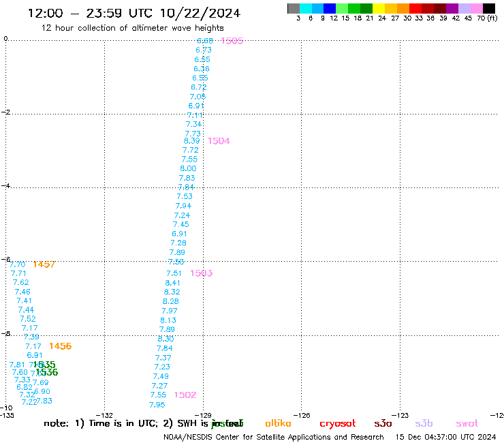Select the pink swot satellite label
Viewport: 504px width, 443px height.
pyautogui.click(x=467, y=424)
